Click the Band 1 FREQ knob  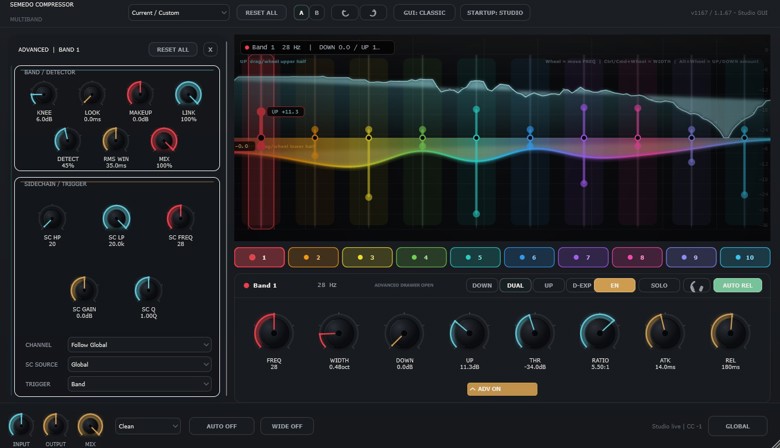(x=274, y=333)
